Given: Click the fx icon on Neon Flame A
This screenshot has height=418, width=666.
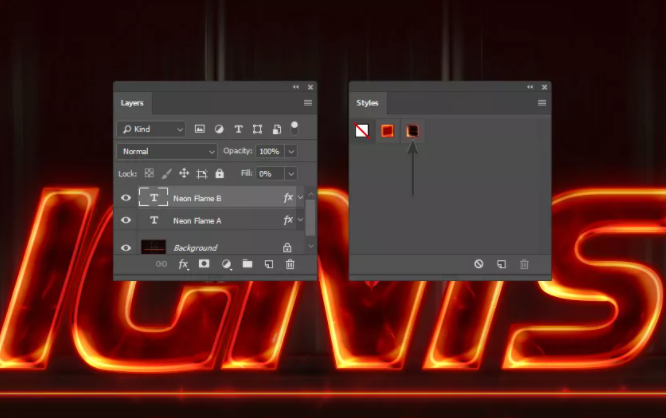Looking at the screenshot, I should [288, 220].
